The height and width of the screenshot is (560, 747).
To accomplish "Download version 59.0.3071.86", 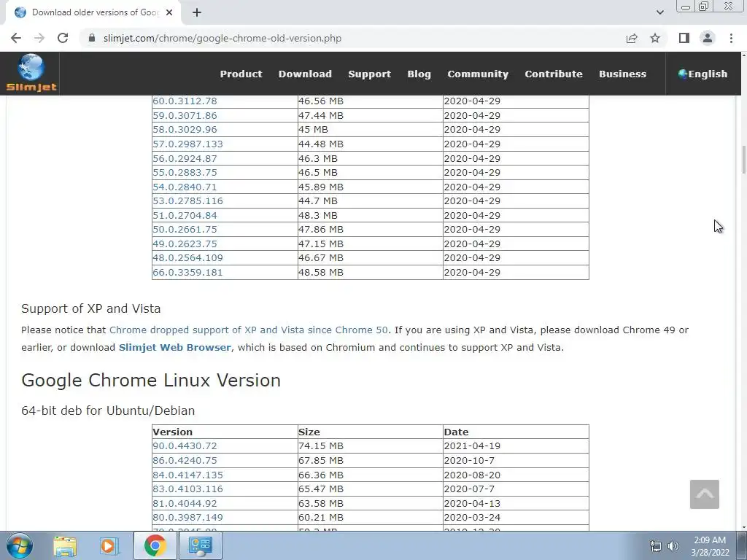I will point(185,115).
